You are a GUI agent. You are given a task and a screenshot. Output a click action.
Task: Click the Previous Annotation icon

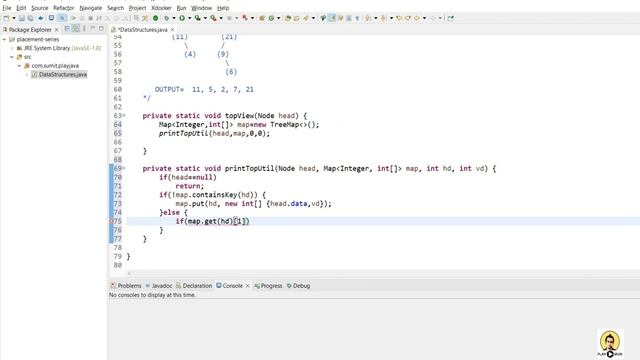click(x=383, y=18)
